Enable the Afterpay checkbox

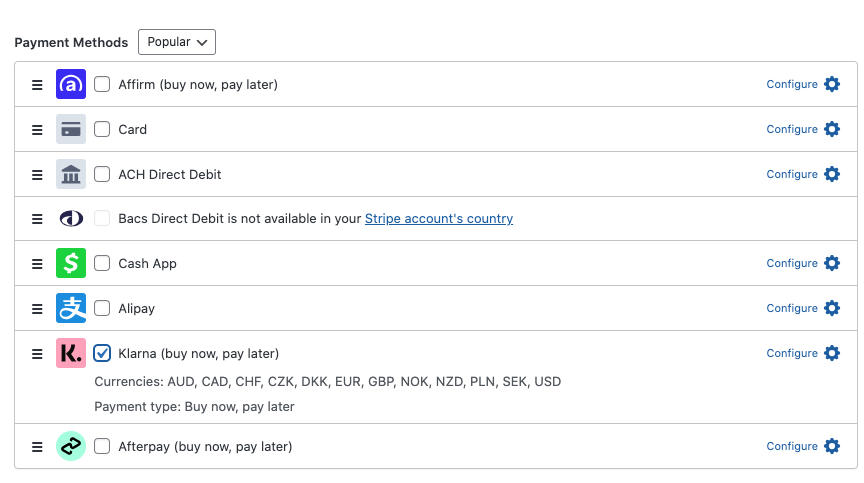(x=102, y=447)
